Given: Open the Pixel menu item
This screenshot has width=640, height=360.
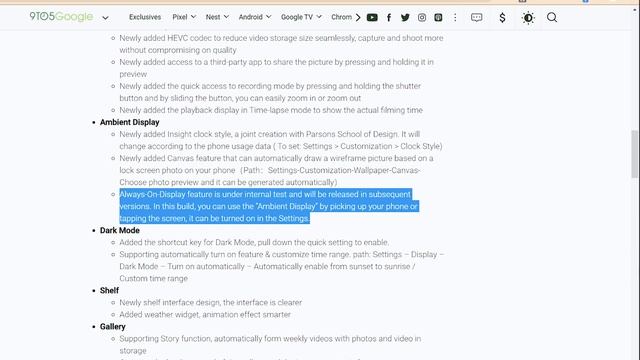Looking at the screenshot, I should coord(180,17).
